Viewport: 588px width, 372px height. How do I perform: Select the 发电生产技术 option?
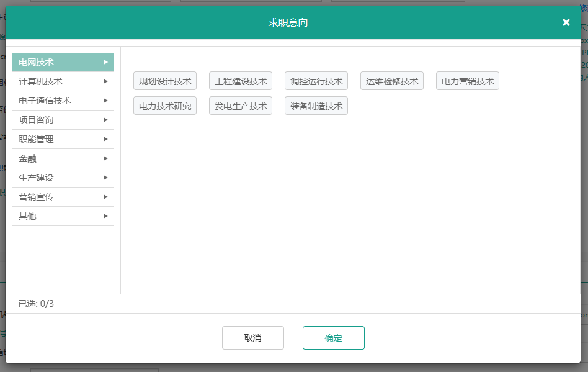tap(241, 106)
